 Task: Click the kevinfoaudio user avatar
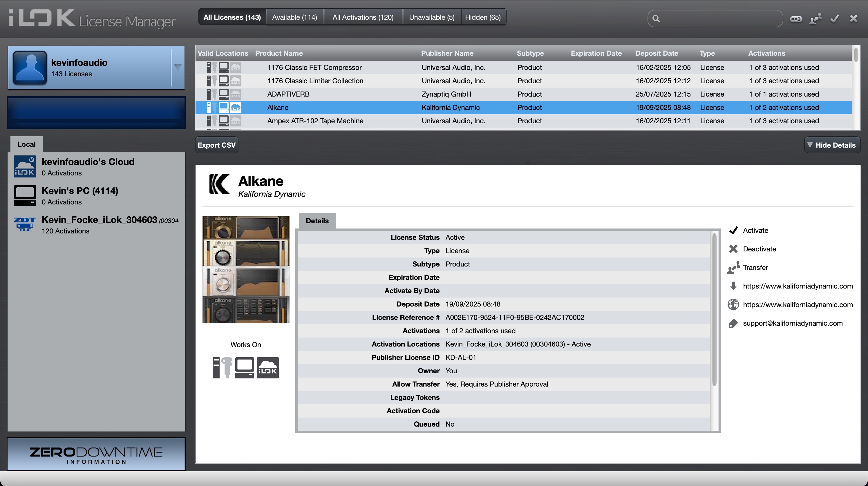click(30, 67)
